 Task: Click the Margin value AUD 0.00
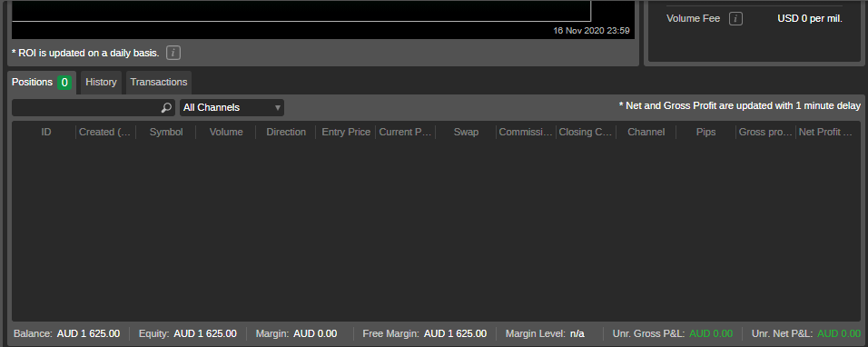coord(315,333)
